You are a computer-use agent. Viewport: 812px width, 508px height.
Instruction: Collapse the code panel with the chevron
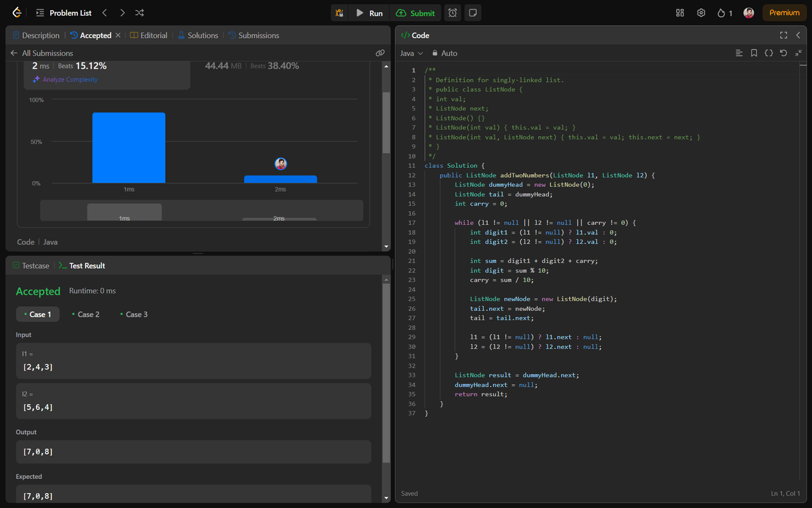click(798, 35)
